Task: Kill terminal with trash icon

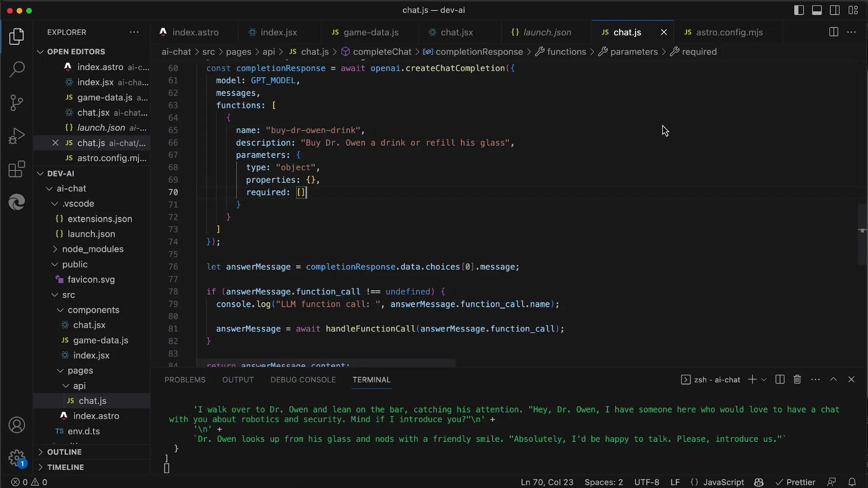Action: [x=797, y=379]
